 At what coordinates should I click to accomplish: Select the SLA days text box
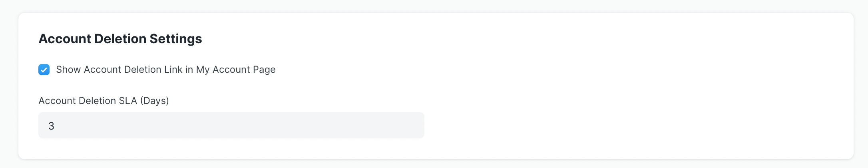click(x=231, y=125)
